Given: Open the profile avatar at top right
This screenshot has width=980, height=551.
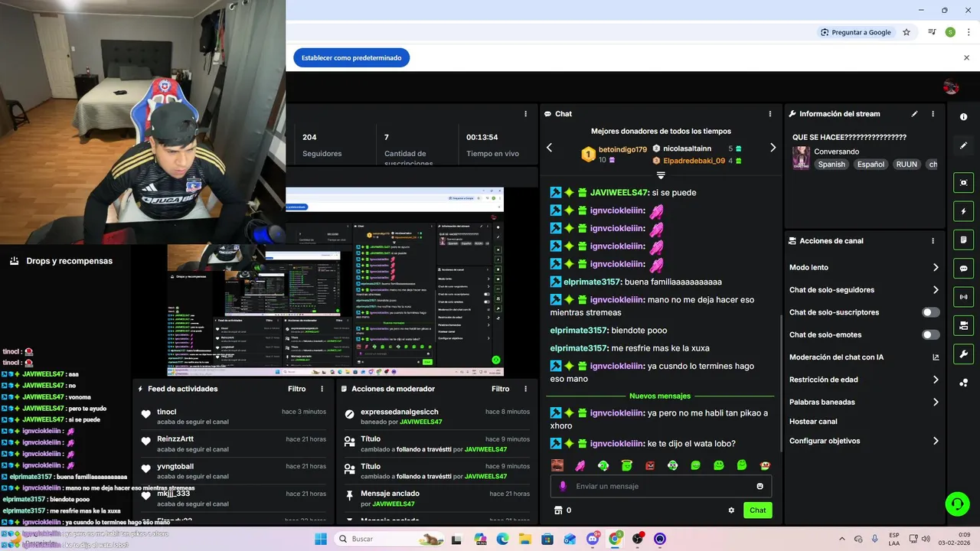Looking at the screenshot, I should tap(951, 87).
